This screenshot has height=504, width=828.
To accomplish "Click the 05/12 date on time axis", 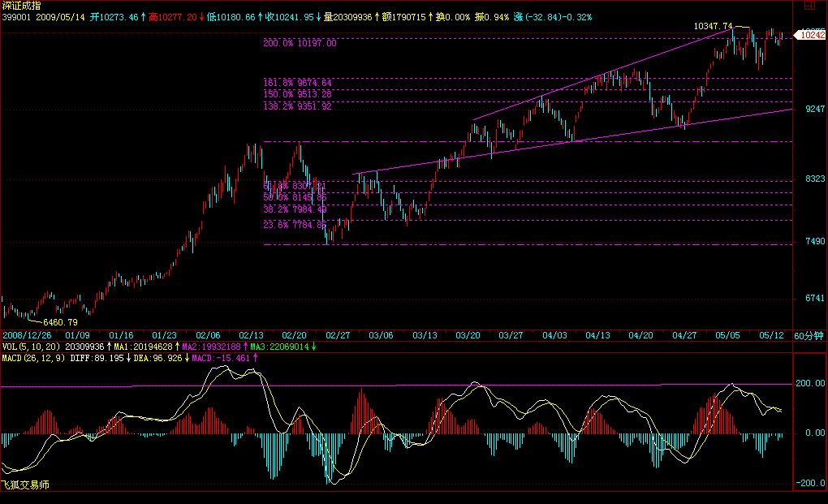I will (771, 336).
